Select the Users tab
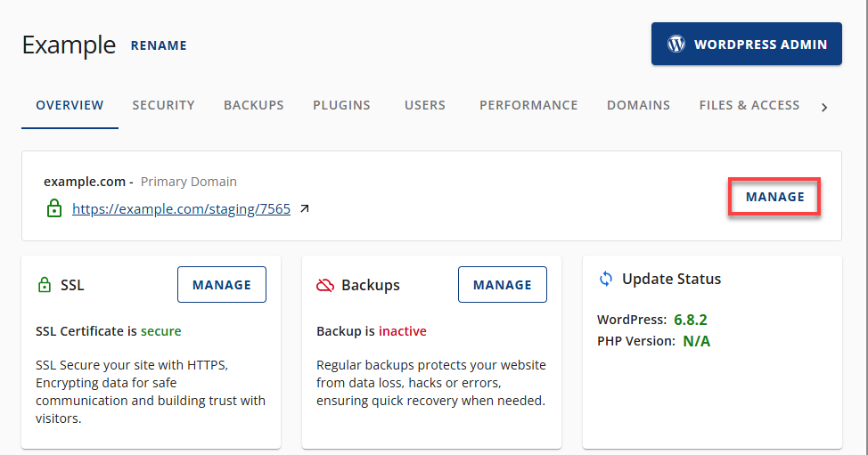The height and width of the screenshot is (455, 868). tap(424, 105)
